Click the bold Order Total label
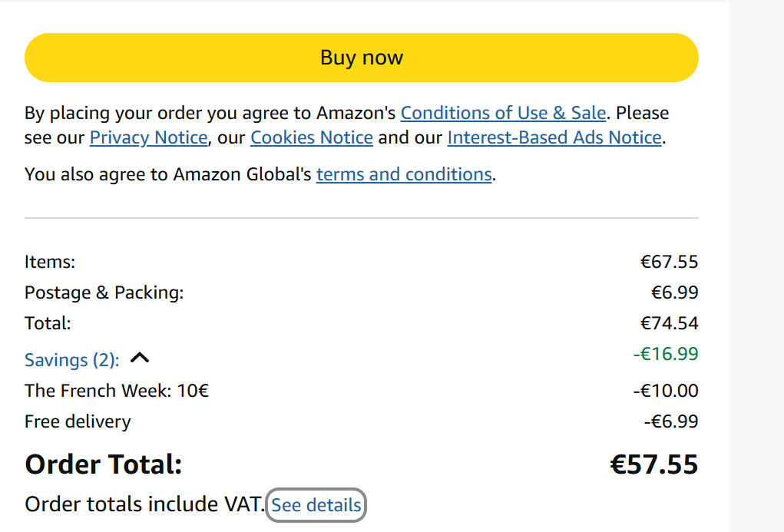The height and width of the screenshot is (532, 784). (103, 464)
